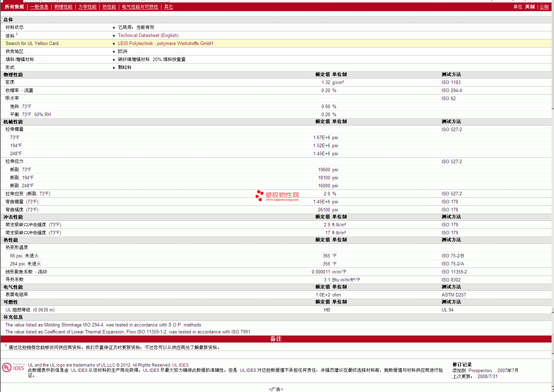Click the footnote 1 superscript beside 资料
554x392 pixels.
tap(17, 34)
